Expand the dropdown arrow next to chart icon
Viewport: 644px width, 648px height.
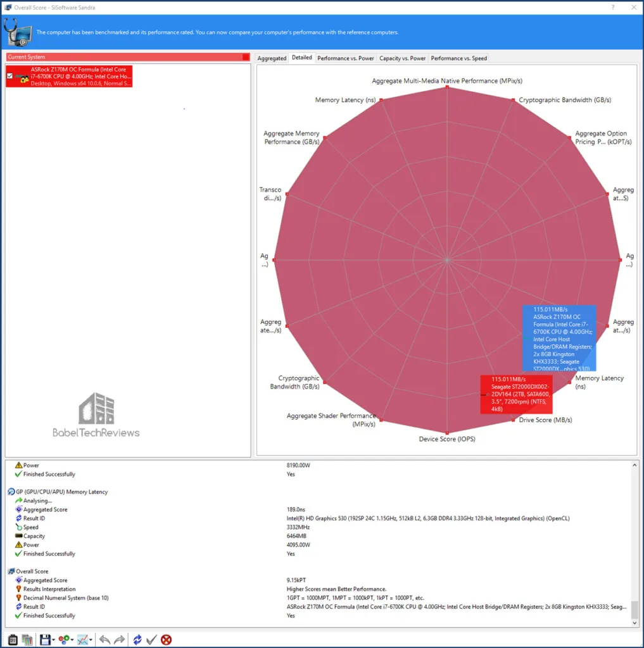91,640
